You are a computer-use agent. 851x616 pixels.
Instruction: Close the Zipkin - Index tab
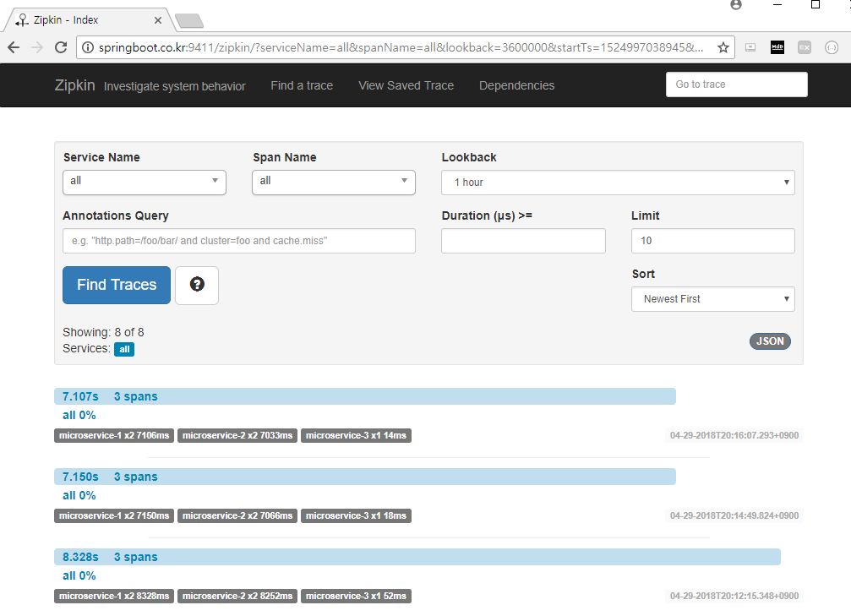(158, 20)
